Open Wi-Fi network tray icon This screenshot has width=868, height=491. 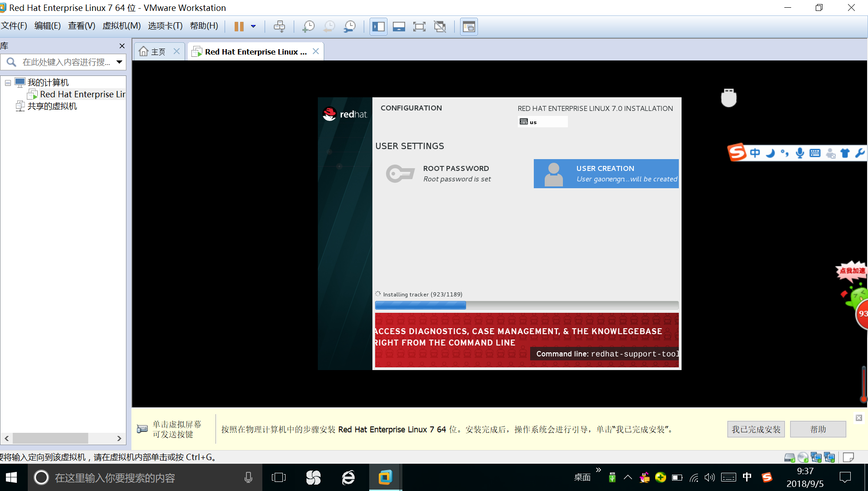tap(694, 477)
